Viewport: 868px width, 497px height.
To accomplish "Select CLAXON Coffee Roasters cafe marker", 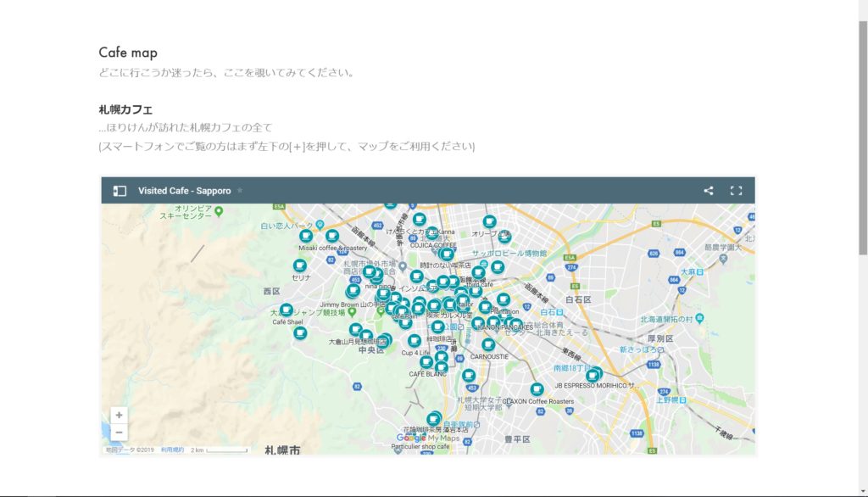I will tap(537, 389).
